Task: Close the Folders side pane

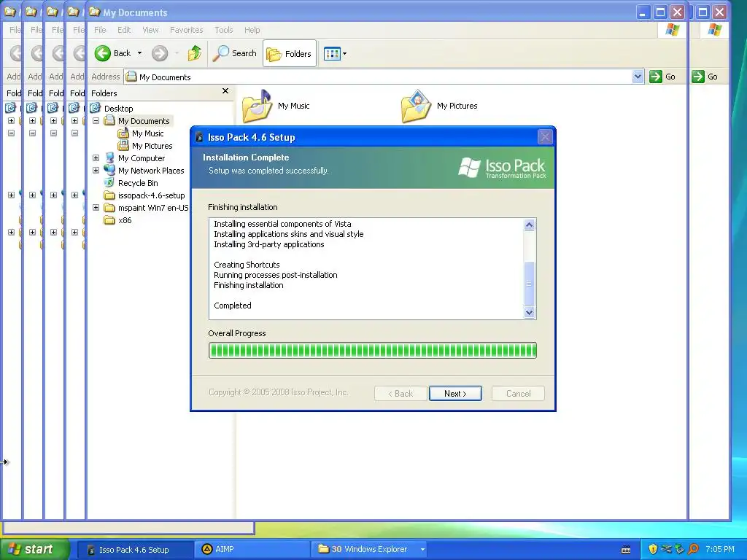Action: [x=225, y=90]
